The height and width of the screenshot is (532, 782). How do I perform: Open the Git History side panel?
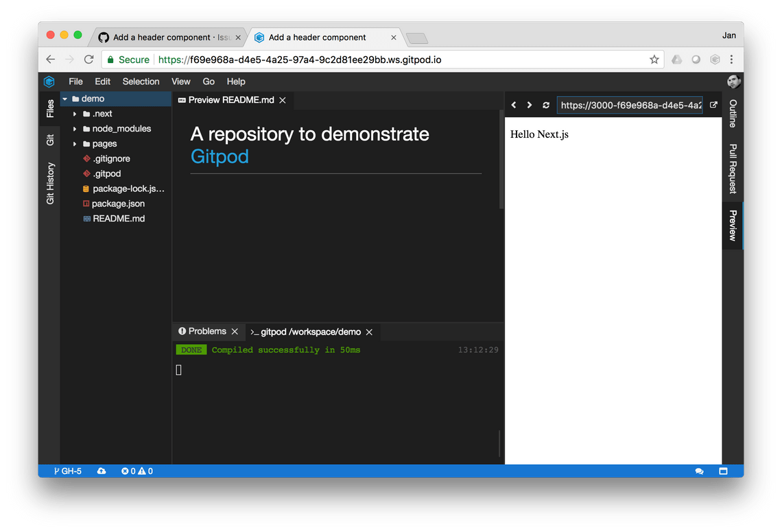click(x=50, y=184)
